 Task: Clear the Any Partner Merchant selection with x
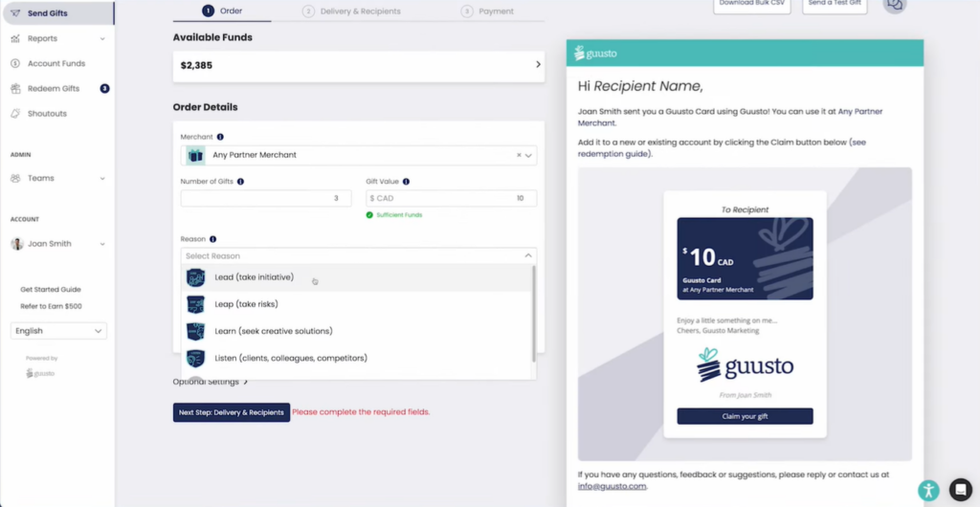click(519, 156)
